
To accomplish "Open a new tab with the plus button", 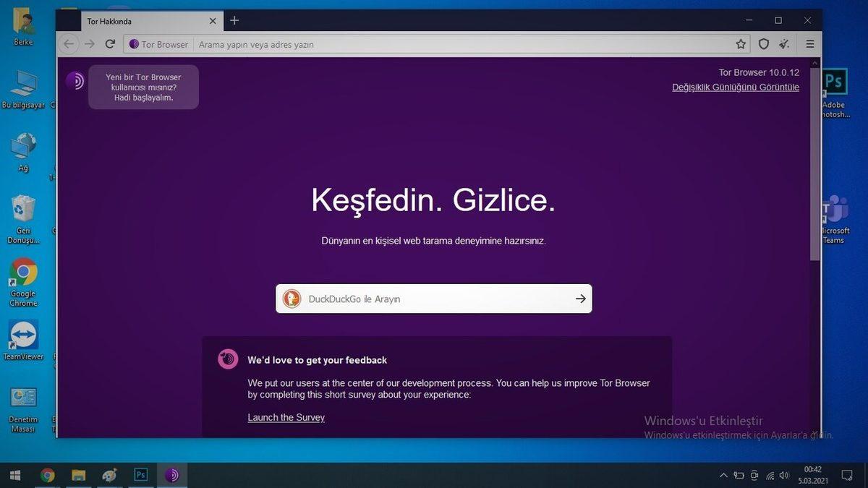I will coord(234,21).
